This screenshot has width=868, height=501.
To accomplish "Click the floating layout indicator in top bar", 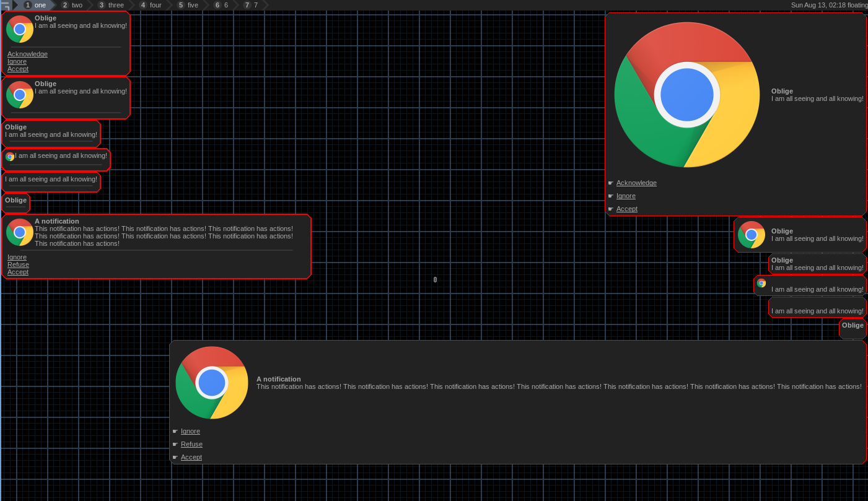I will point(857,5).
